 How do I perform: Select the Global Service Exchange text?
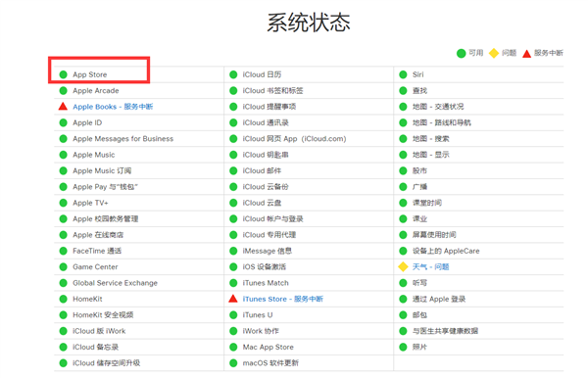coord(115,283)
